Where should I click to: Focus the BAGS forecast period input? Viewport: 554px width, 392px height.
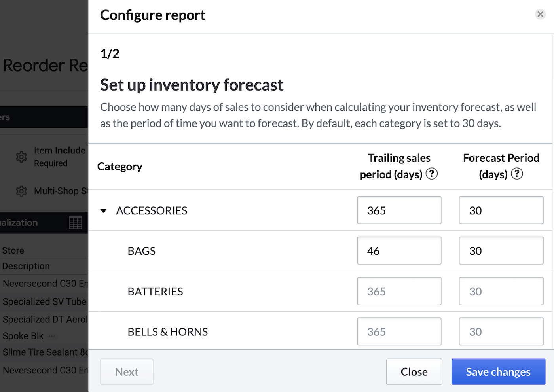501,250
